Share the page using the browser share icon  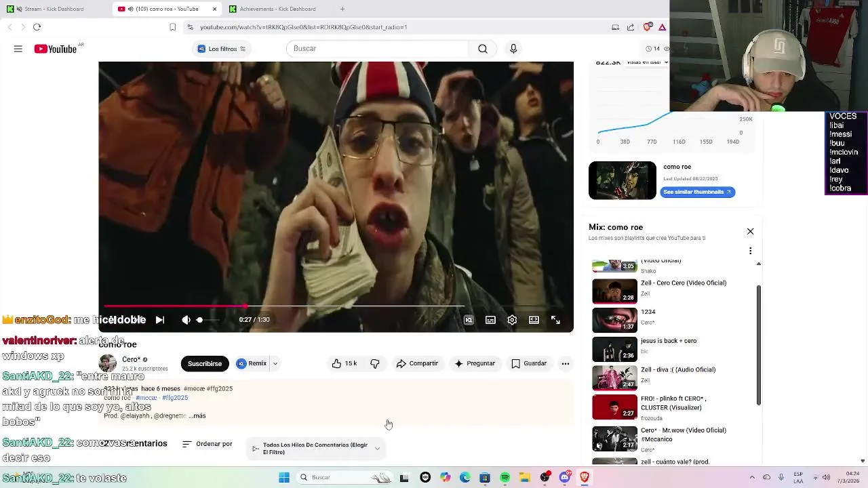631,27
